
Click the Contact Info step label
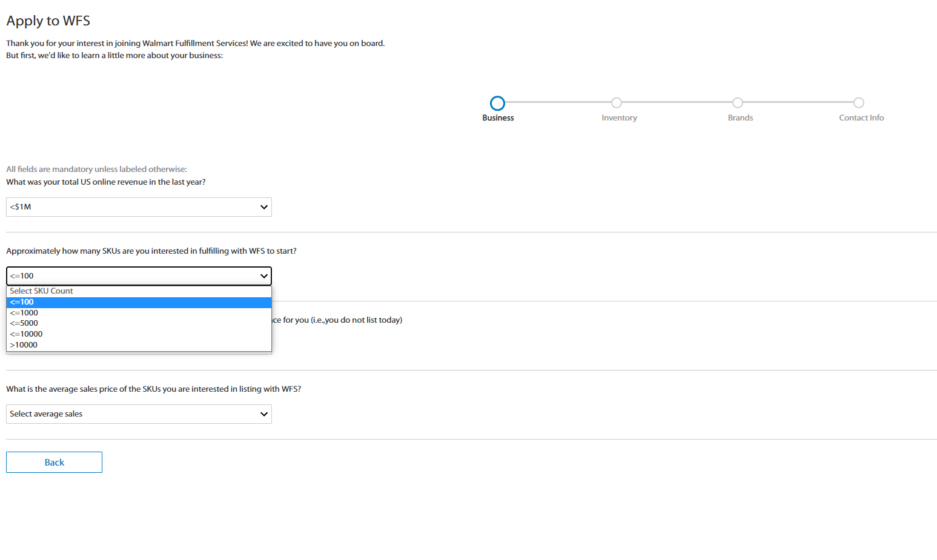[861, 118]
